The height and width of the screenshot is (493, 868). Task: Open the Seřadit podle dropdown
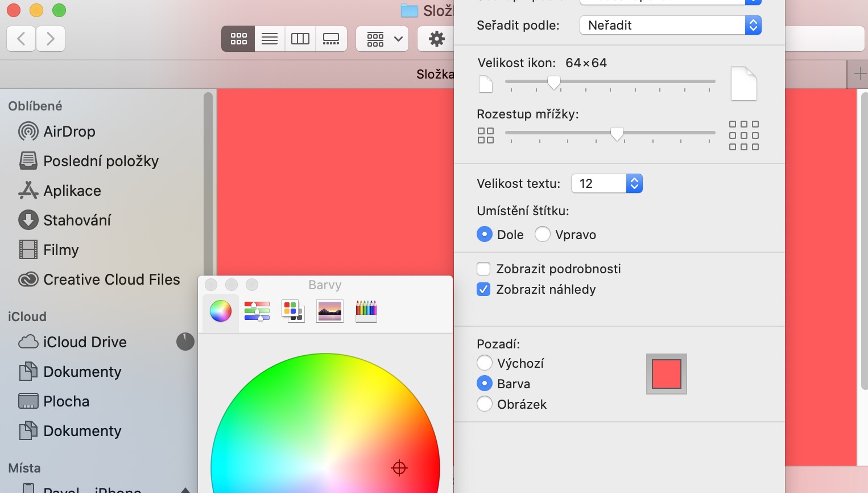point(671,25)
